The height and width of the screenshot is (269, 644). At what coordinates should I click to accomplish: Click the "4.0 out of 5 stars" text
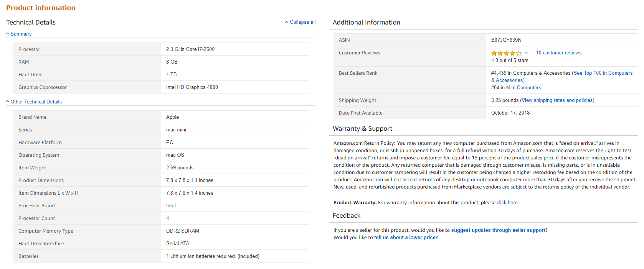tap(510, 61)
